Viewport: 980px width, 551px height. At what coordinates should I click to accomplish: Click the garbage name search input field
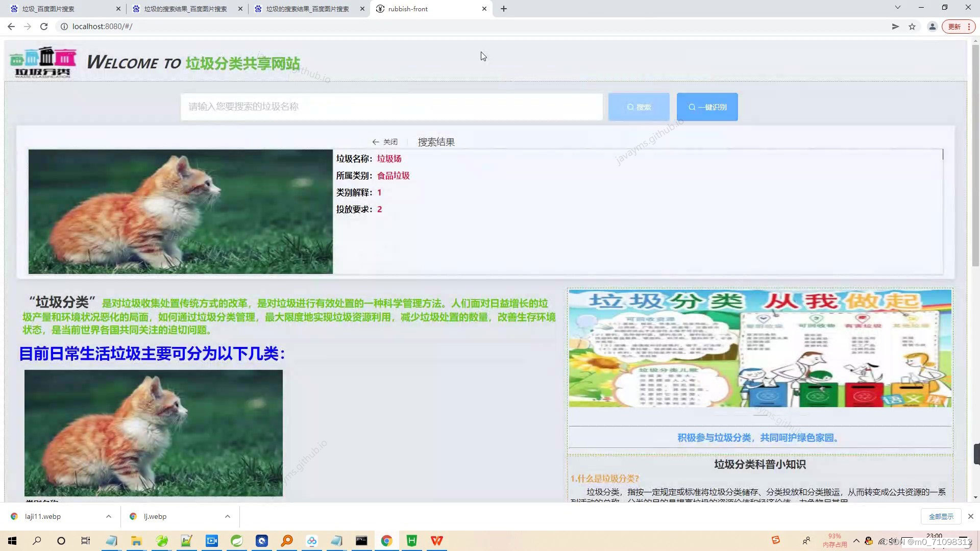391,107
